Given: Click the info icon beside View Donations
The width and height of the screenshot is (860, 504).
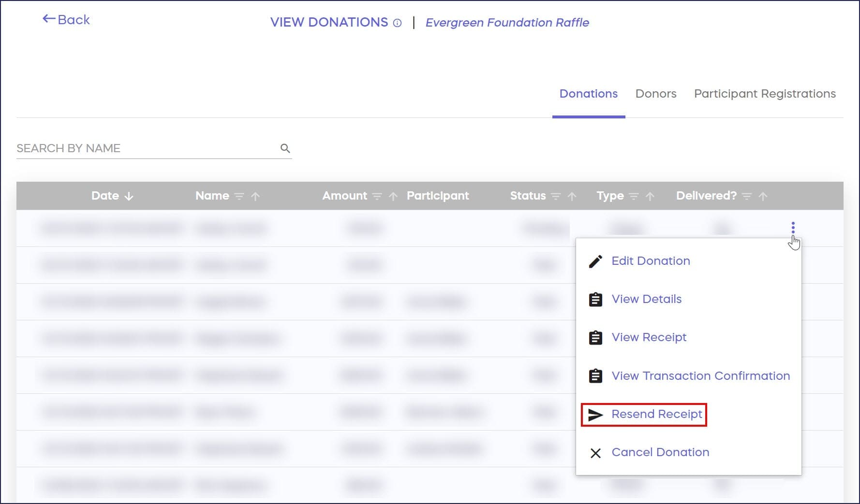Looking at the screenshot, I should click(397, 23).
